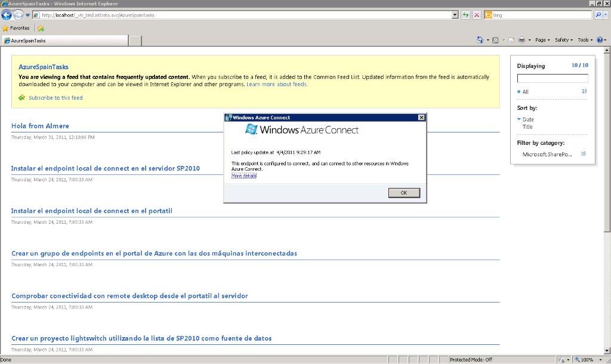Click the RSS Feeds icon in command bar

point(495,40)
